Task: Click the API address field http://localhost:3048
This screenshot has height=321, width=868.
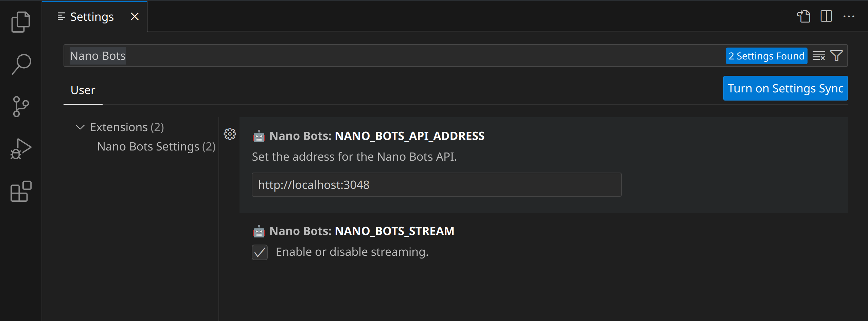Action: [x=437, y=185]
